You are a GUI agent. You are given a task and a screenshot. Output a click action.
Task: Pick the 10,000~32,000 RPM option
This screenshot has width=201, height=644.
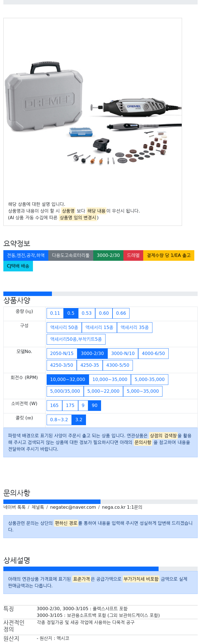click(x=68, y=380)
